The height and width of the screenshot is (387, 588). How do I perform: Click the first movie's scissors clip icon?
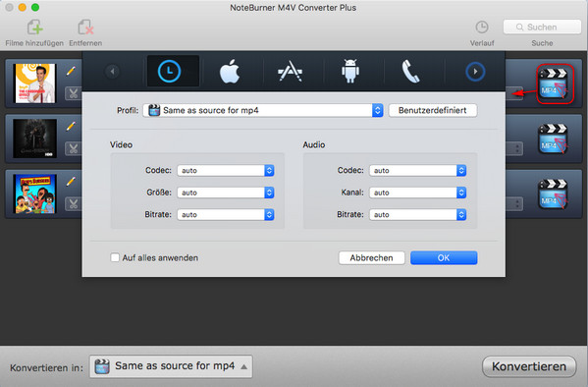(73, 93)
